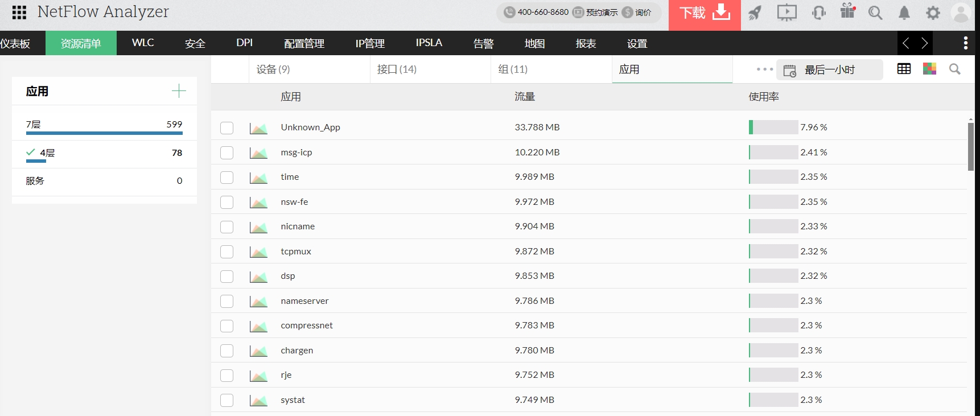
Task: Open the DPI menu
Action: [245, 43]
